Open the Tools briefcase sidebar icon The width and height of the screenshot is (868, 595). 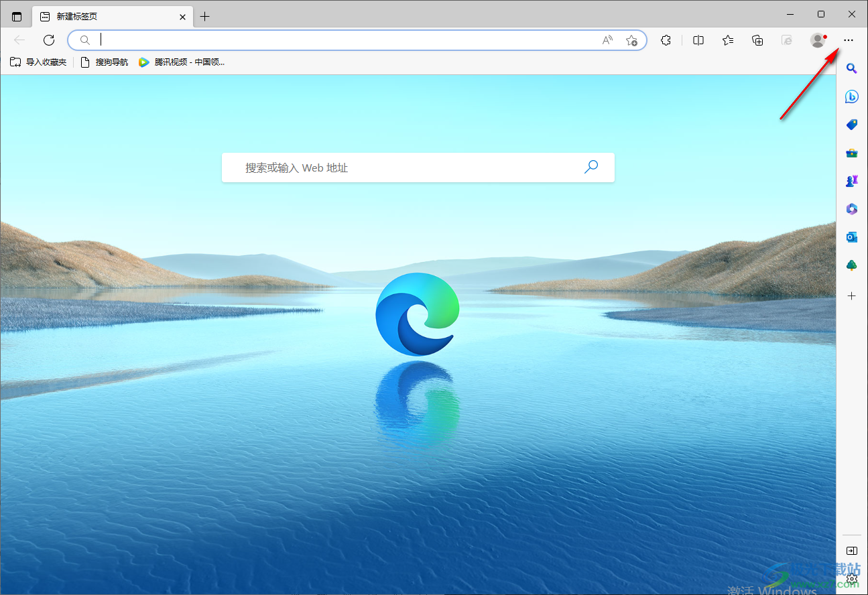(852, 153)
